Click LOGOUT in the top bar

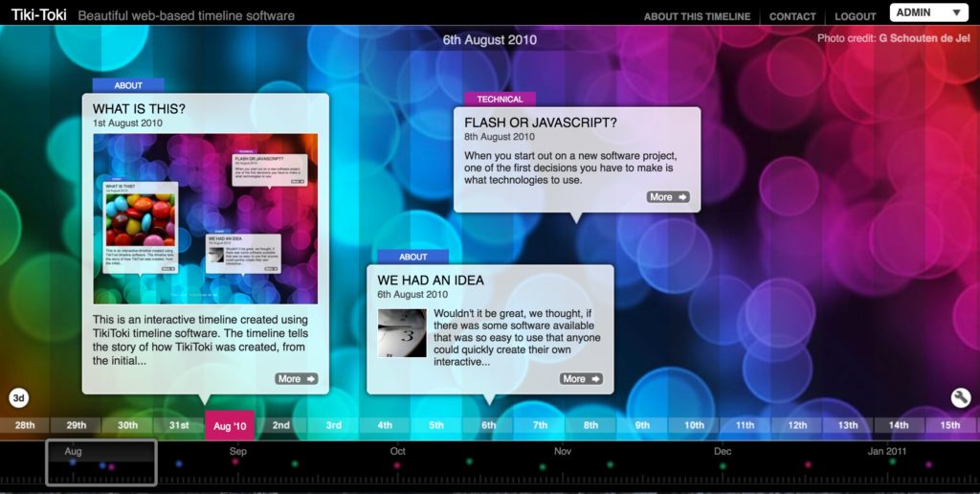point(855,17)
